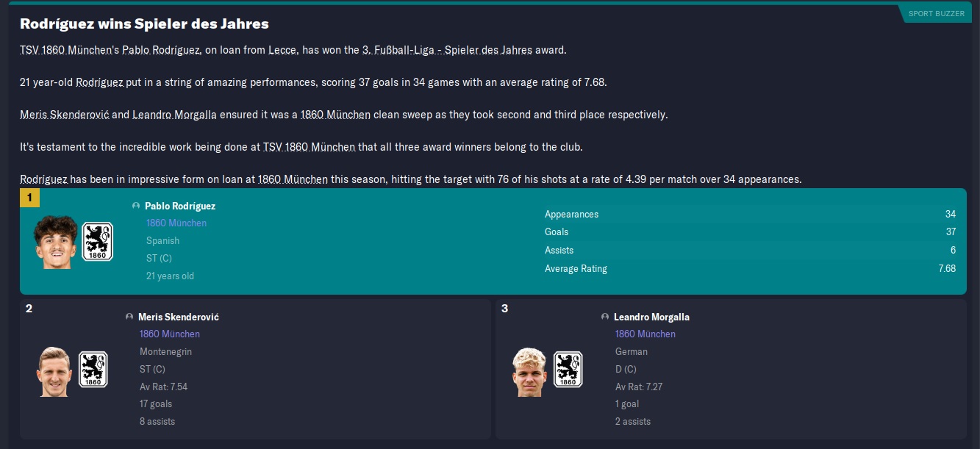Click the info icon beside Leandro Morgalla's card name
The width and height of the screenshot is (980, 449).
(605, 317)
